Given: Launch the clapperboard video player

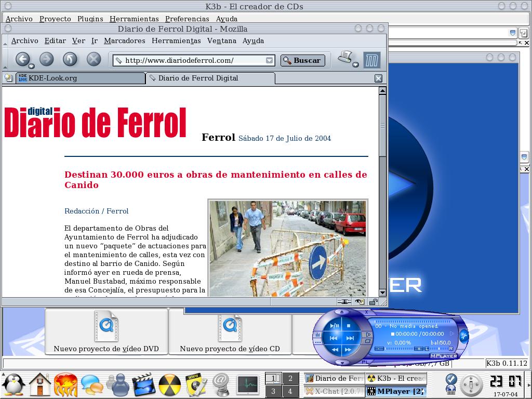Looking at the screenshot, I should pyautogui.click(x=143, y=385).
